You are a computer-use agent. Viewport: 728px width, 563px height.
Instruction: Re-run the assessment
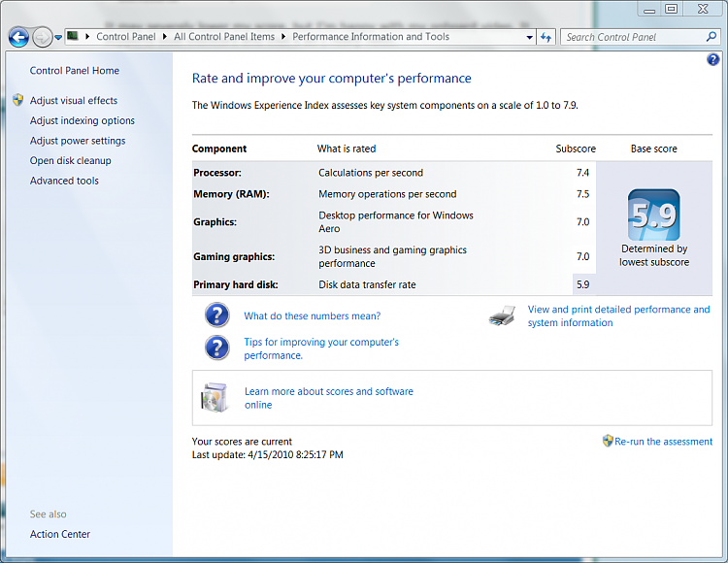[x=663, y=442]
